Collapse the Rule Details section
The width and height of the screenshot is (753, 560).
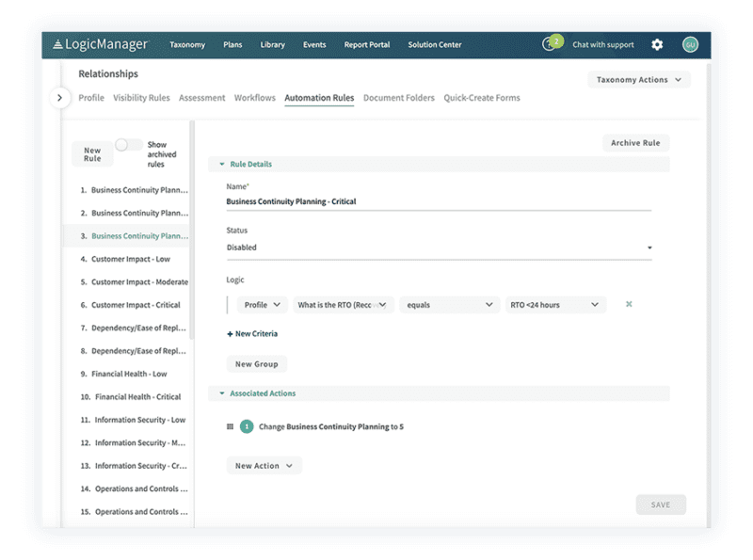220,163
